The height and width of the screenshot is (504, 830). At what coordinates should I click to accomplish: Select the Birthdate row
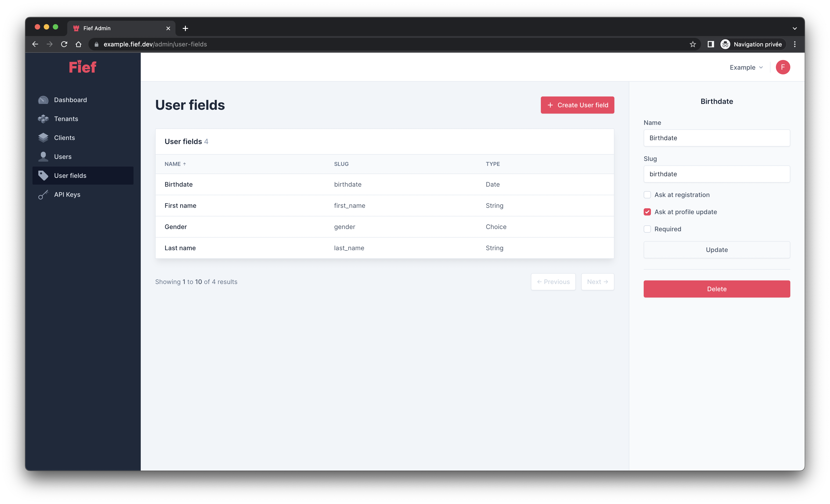[384, 185]
